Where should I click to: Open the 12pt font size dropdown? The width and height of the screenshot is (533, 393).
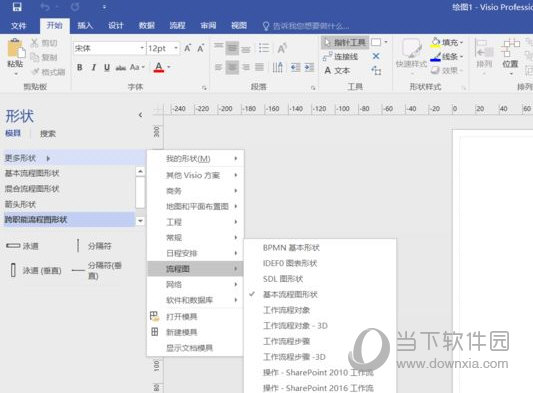pos(176,48)
